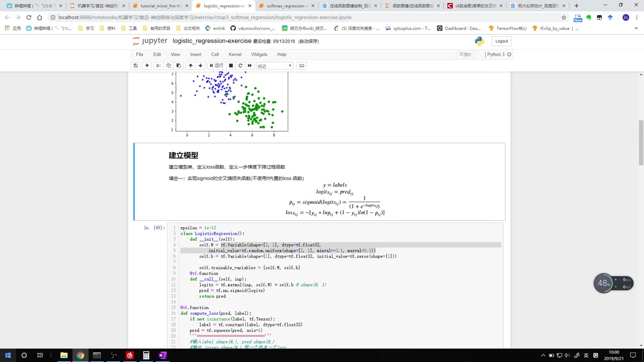The image size is (644, 362).
Task: Open the enlink bookmark
Action: (x=215, y=28)
